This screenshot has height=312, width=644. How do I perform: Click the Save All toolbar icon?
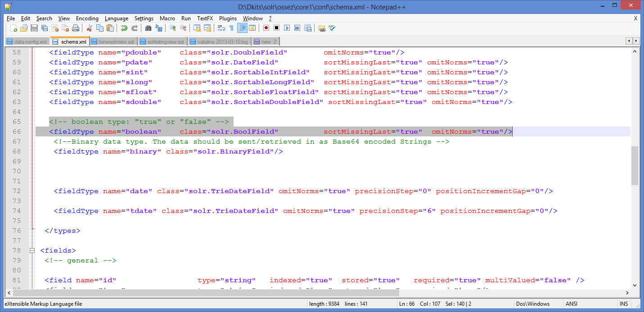(x=44, y=28)
